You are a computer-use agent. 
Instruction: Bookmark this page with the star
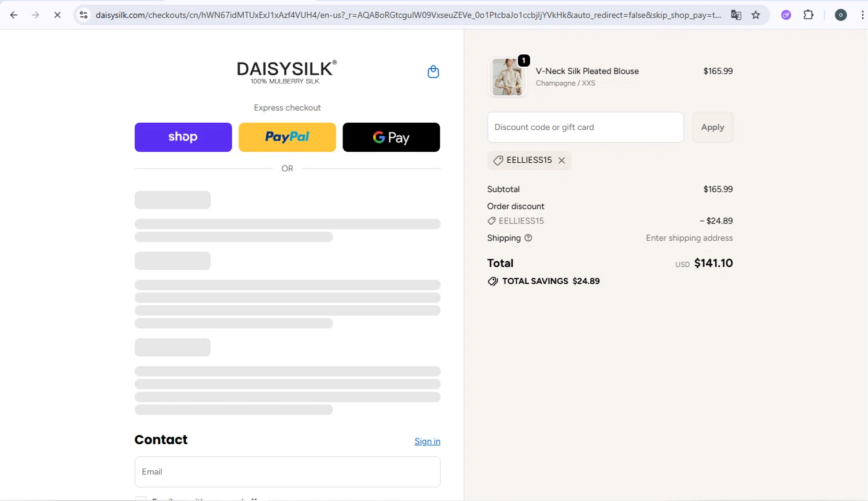[x=756, y=15]
